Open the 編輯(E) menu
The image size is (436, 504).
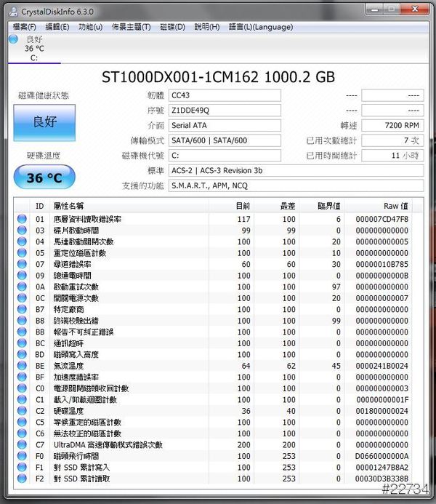pos(57,27)
